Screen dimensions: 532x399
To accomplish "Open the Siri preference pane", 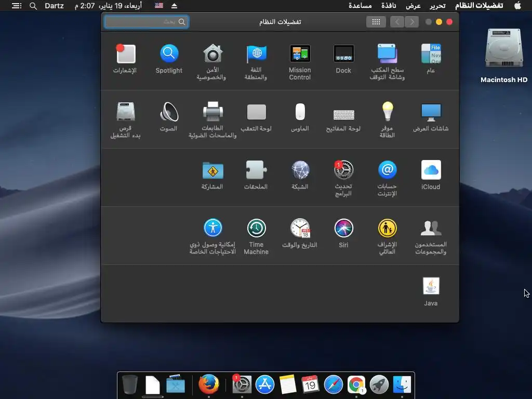I will 343,233.
